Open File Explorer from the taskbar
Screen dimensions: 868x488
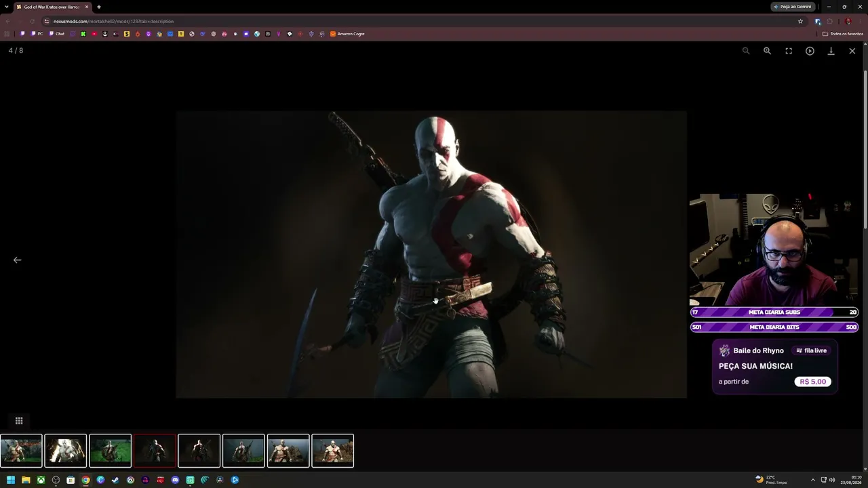coord(26,480)
